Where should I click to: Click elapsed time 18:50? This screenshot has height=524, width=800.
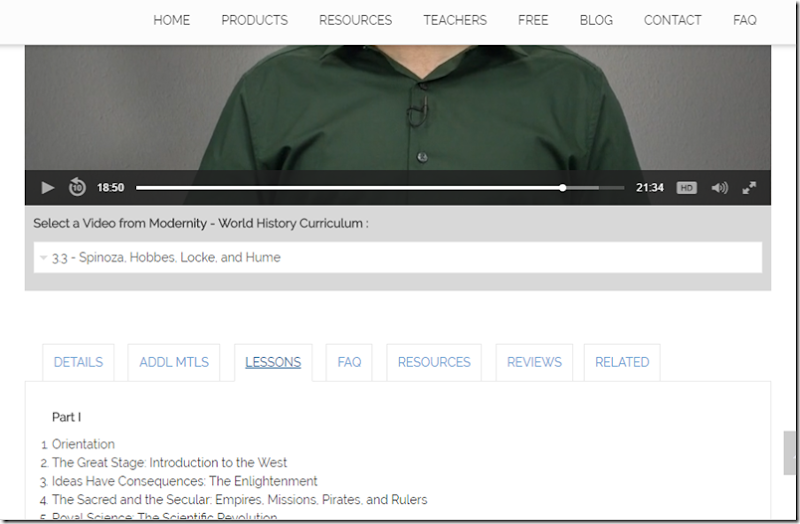click(111, 188)
